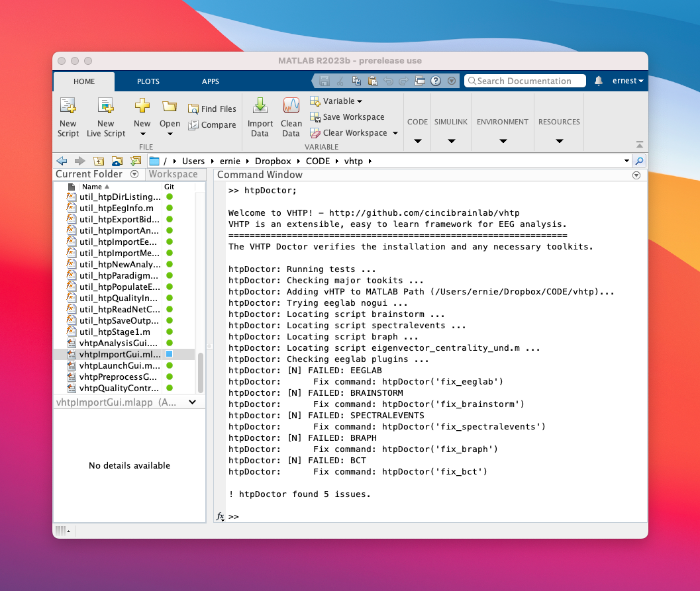The height and width of the screenshot is (591, 700).
Task: Switch to the PLOTS tab
Action: tap(148, 81)
